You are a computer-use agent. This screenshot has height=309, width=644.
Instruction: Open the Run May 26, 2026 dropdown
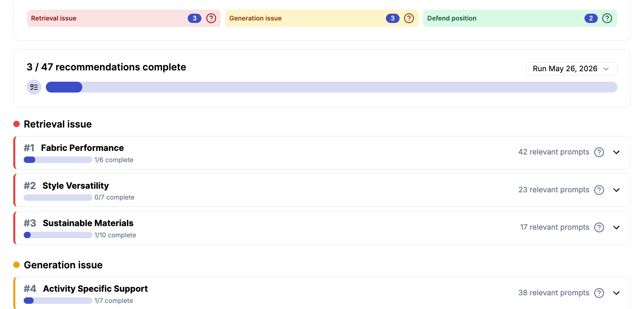point(572,69)
